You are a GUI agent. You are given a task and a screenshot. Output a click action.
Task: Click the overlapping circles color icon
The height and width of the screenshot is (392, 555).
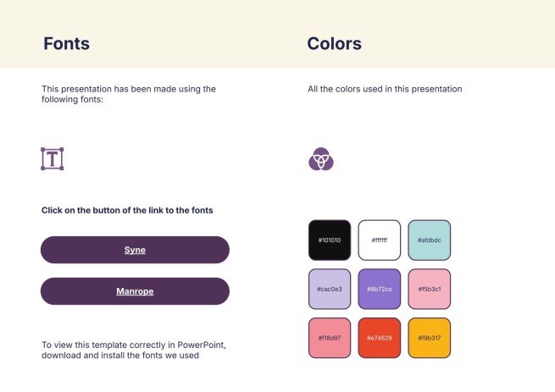coord(321,158)
